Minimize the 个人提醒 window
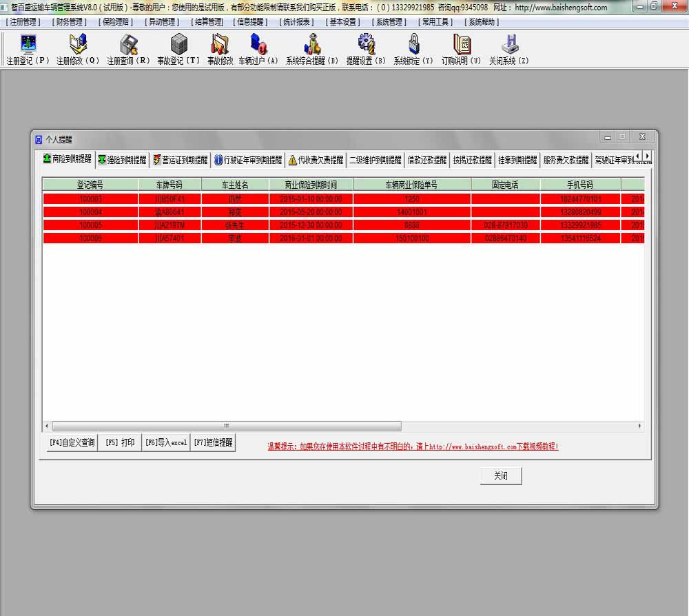 [x=607, y=137]
